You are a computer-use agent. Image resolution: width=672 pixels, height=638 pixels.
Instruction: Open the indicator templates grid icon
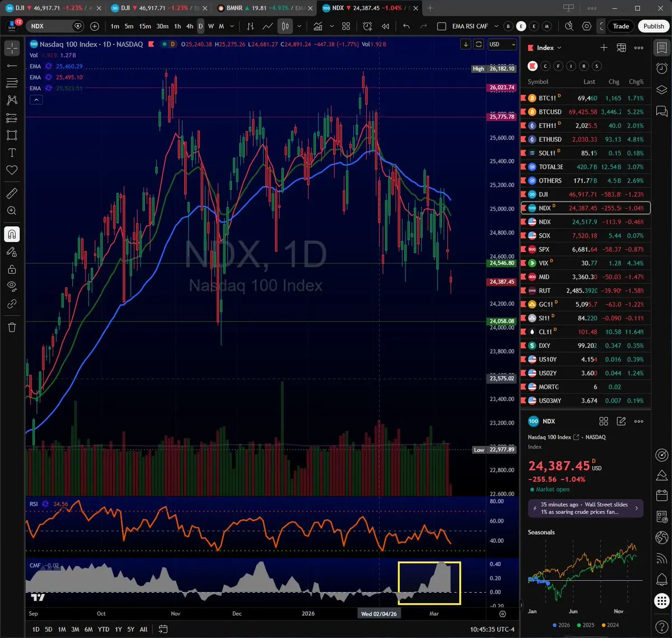point(346,26)
